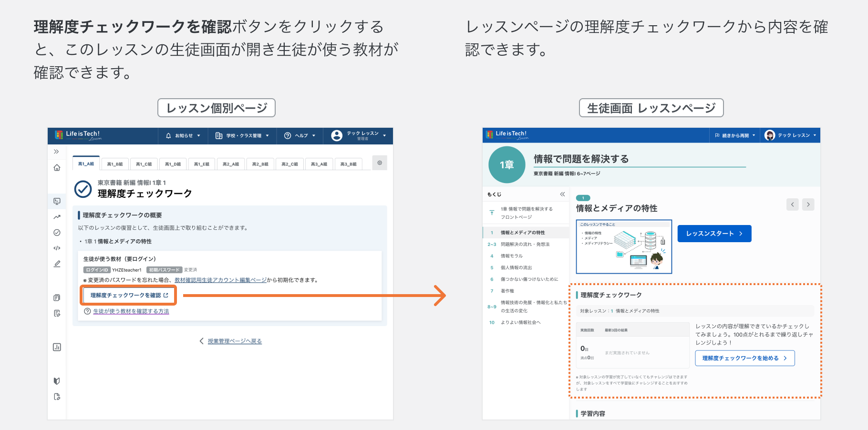Go to previous lesson with left arrow button
Screen dimensions: 868x430
click(793, 205)
